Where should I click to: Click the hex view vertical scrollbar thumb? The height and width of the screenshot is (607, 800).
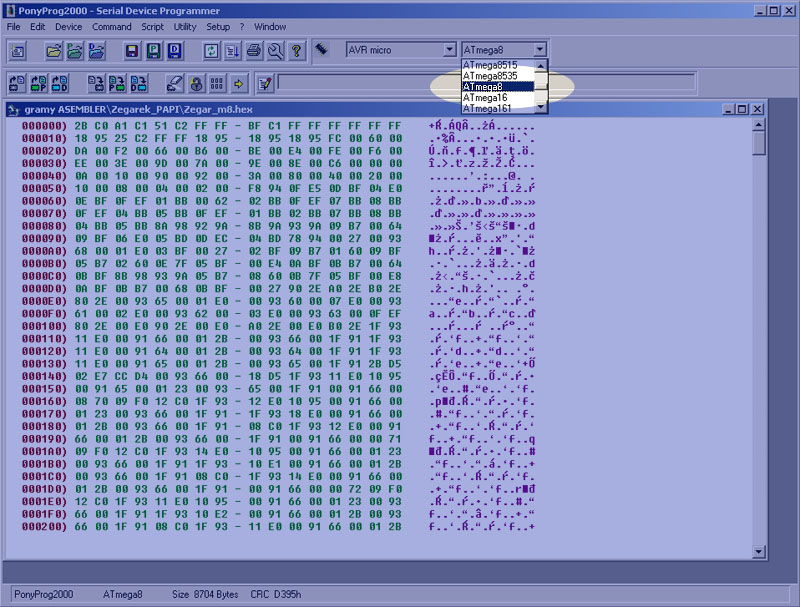pos(759,143)
